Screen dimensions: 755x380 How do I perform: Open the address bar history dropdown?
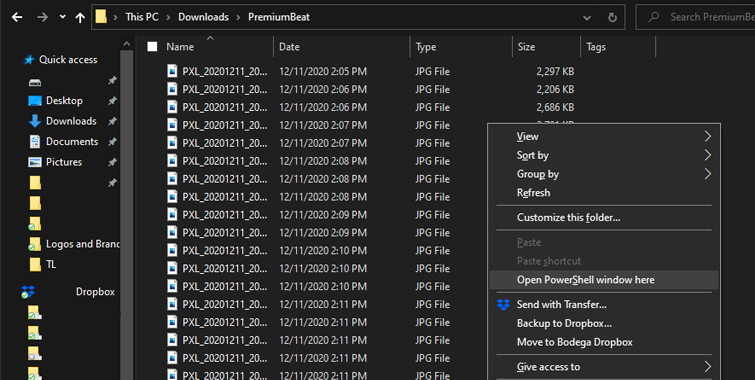587,17
